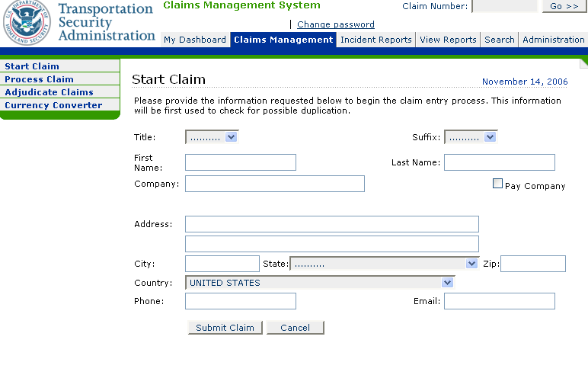Tick the Pay Company checkbox
Image resolution: width=588 pixels, height=375 pixels.
497,184
